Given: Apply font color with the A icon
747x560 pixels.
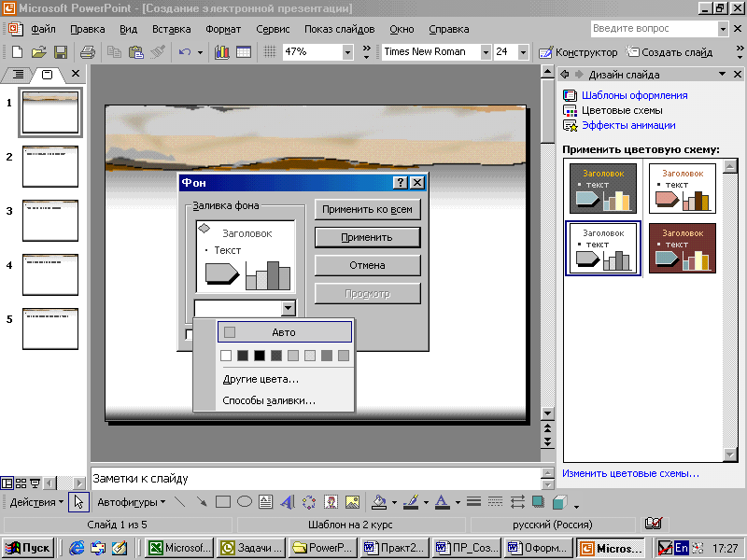Looking at the screenshot, I should coord(443,502).
